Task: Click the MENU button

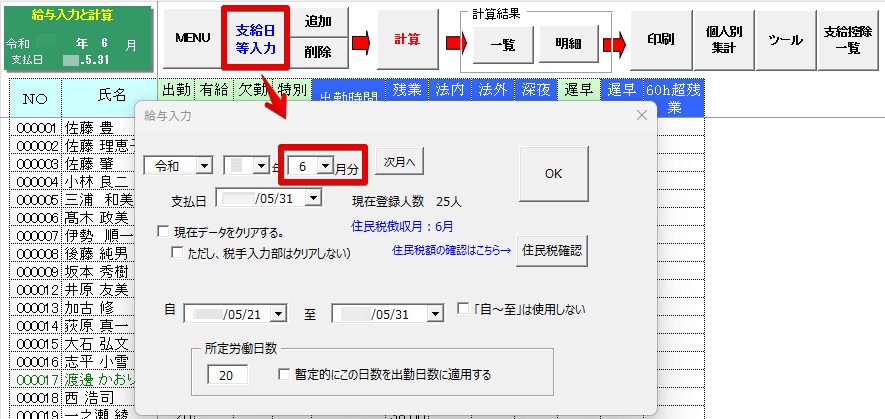Action: (192, 38)
